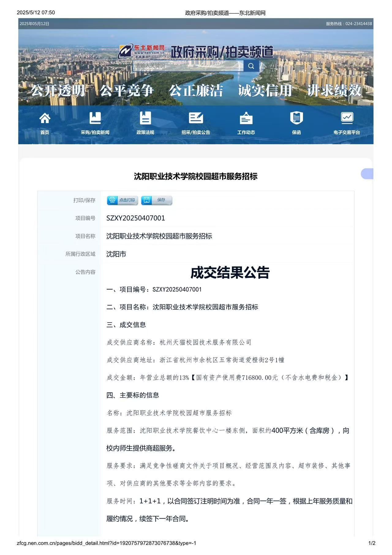Select the 工作动态 menu label
The height and width of the screenshot is (555, 392).
tap(246, 132)
